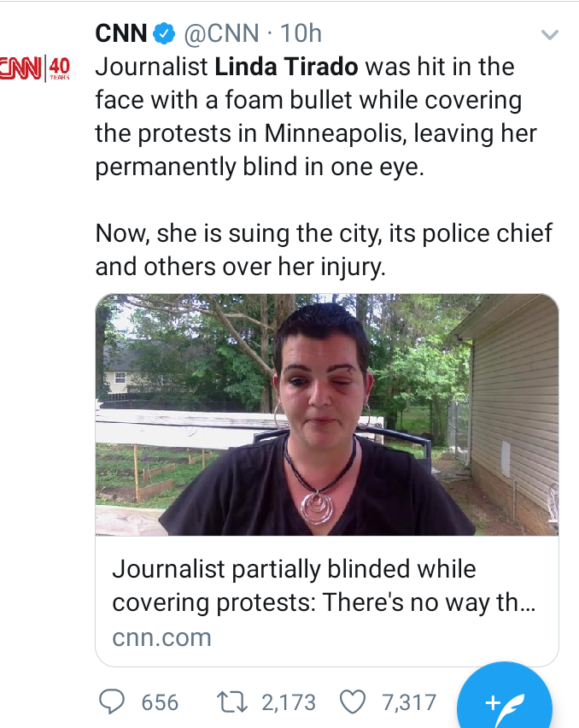The height and width of the screenshot is (728, 579).
Task: Select the bold name Linda Tirado in the tweet
Action: pyautogui.click(x=286, y=67)
